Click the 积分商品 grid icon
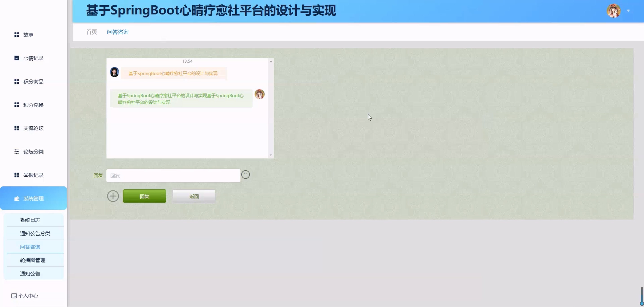The height and width of the screenshot is (307, 644). (x=17, y=82)
